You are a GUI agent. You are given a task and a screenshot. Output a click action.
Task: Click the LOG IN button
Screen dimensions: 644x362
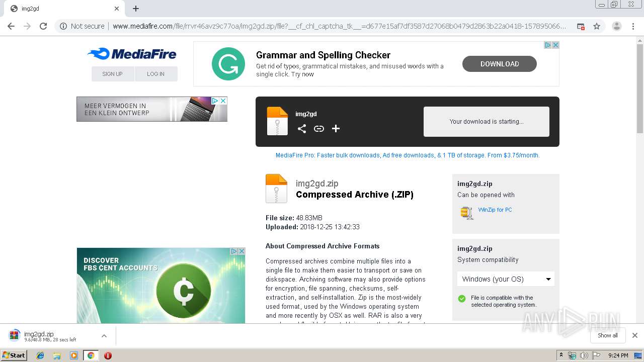(x=156, y=74)
